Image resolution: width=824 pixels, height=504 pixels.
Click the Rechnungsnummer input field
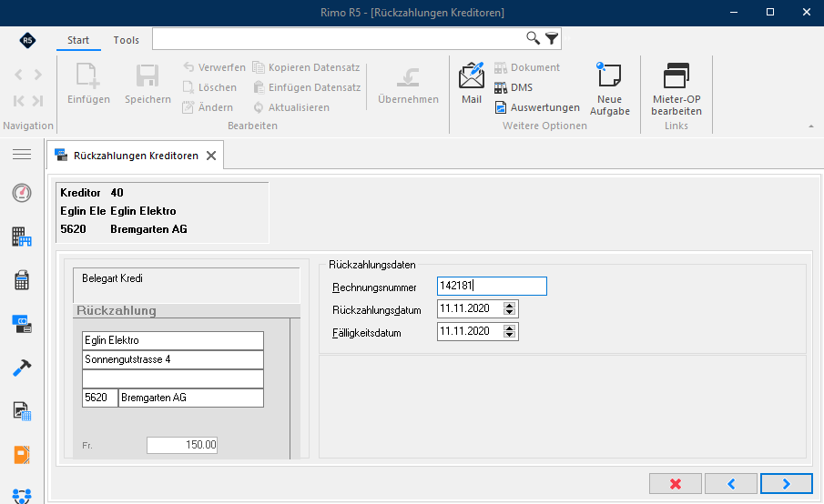point(492,287)
